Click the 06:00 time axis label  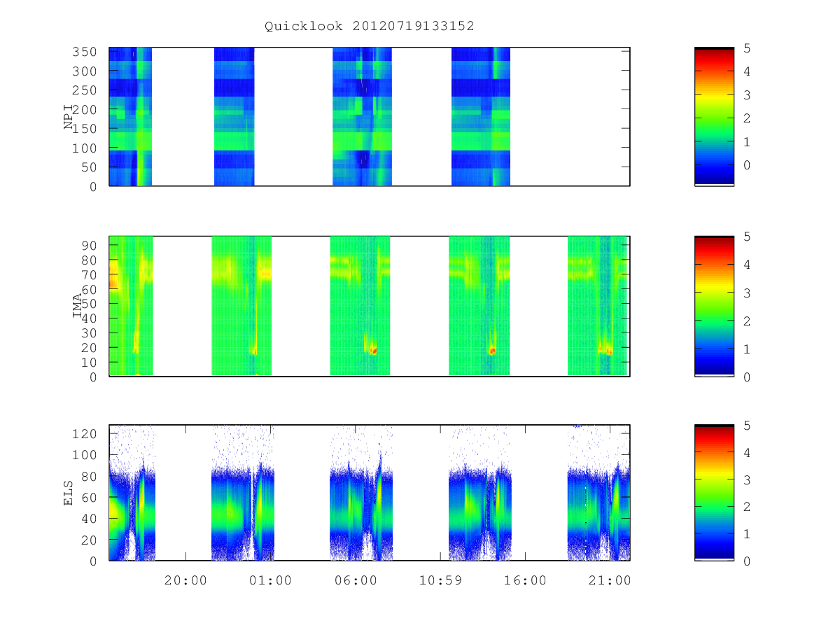coord(355,580)
